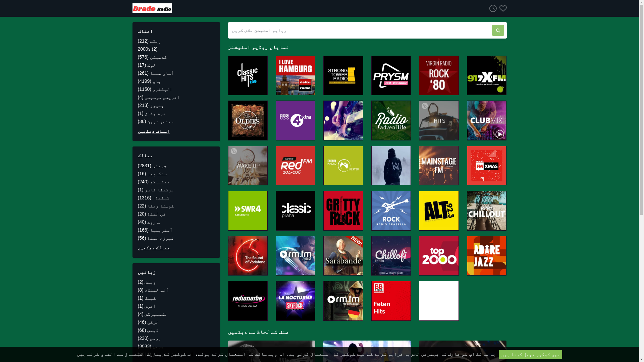Screen dimensions: 644x362
Task: Open Virgin Radio Rock '80 tile
Action: coord(439,75)
